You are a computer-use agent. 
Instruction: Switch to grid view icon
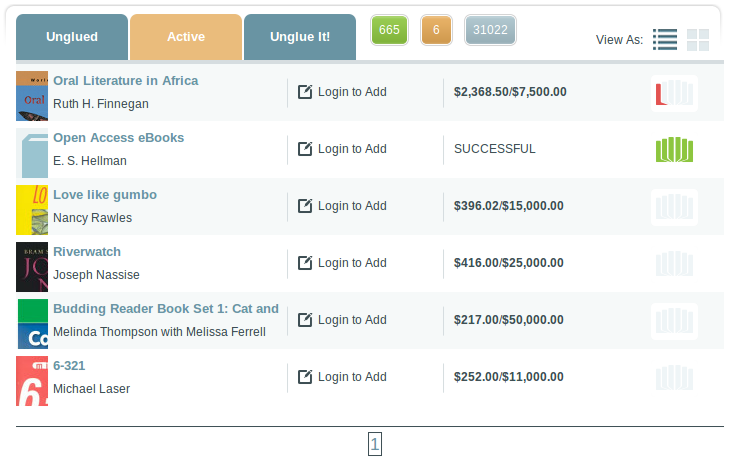click(698, 40)
